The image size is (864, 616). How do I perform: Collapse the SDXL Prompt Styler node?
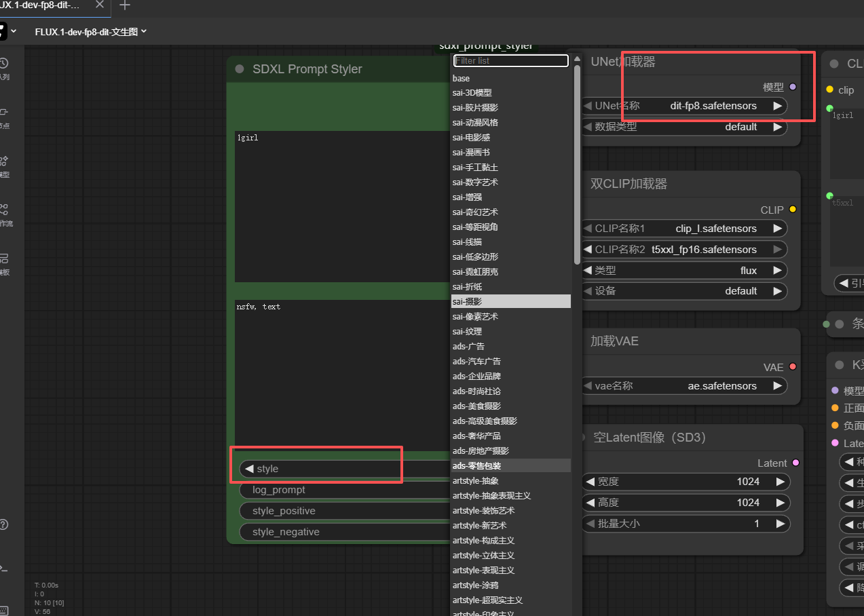pyautogui.click(x=240, y=69)
